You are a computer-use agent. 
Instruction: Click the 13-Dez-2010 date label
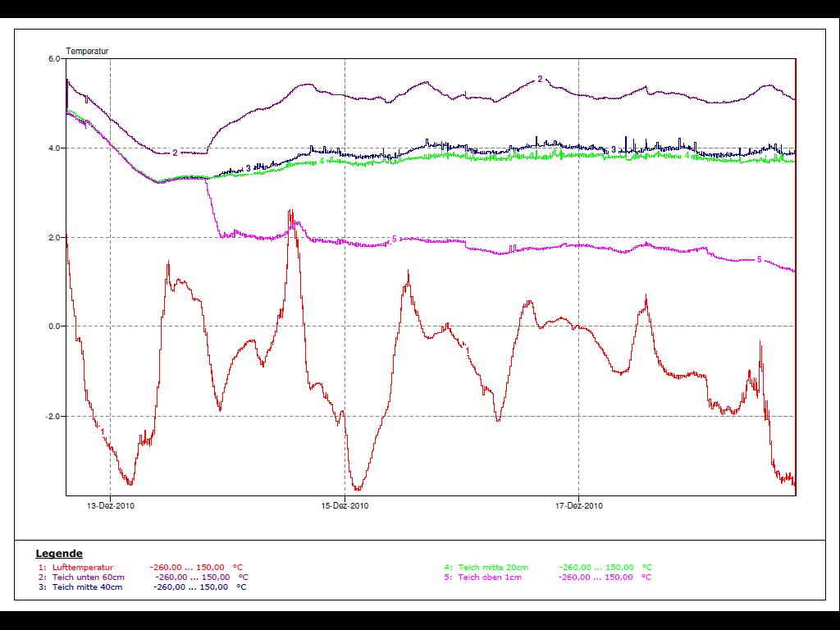coord(110,506)
